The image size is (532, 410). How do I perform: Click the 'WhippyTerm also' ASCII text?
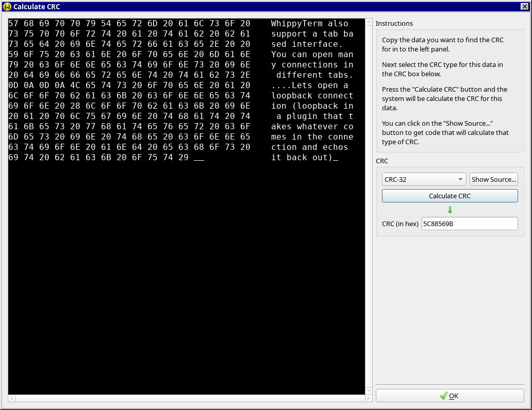(x=309, y=24)
